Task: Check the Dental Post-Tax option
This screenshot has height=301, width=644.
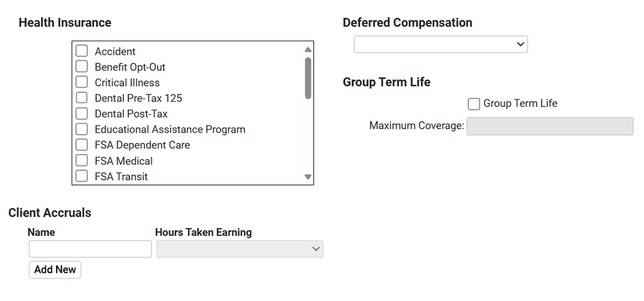Action: 82,113
